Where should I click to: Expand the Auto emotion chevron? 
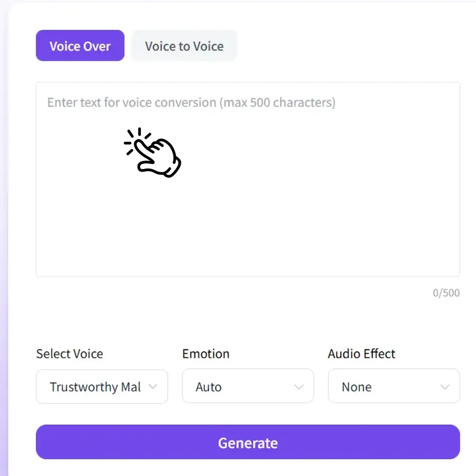coord(299,386)
